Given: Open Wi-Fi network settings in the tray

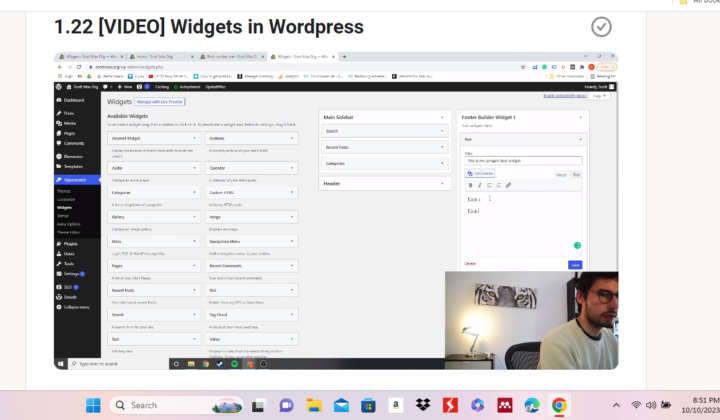Looking at the screenshot, I should coord(636,405).
